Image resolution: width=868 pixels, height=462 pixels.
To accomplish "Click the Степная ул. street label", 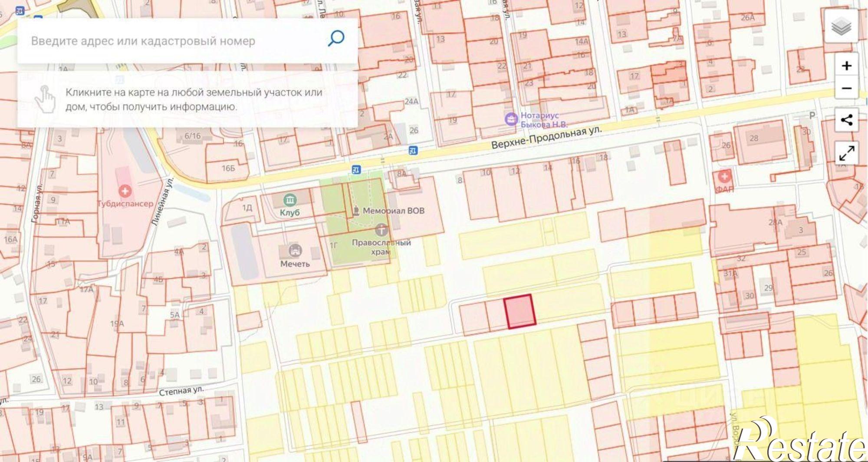I will coord(181,391).
